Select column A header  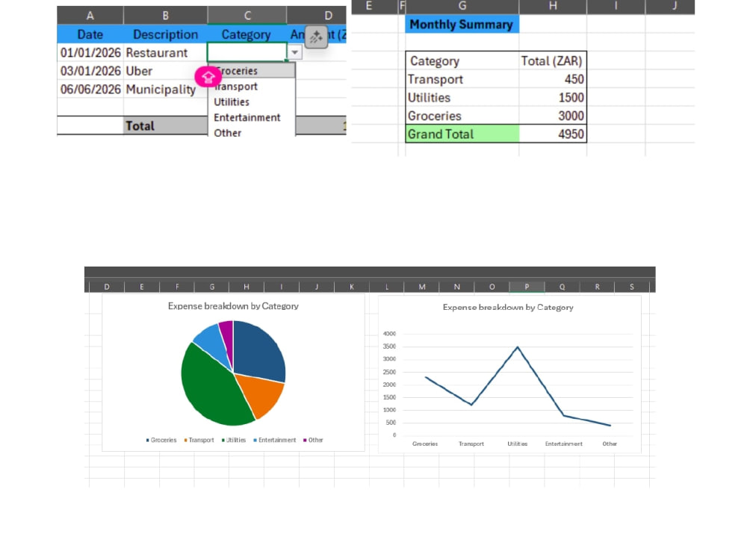pos(90,15)
